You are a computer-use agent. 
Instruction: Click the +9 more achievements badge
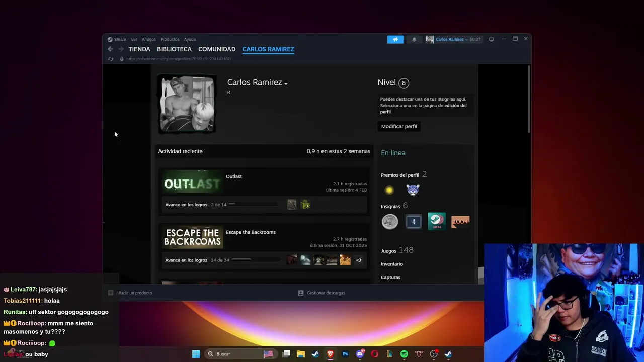[358, 260]
